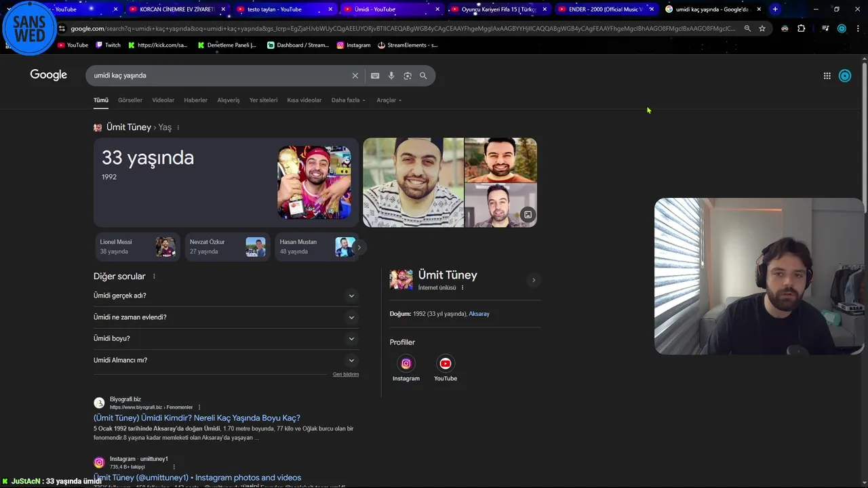Screen dimensions: 868x488
Task: Open the Instagram bookmark in bookmarks bar
Action: [x=353, y=45]
